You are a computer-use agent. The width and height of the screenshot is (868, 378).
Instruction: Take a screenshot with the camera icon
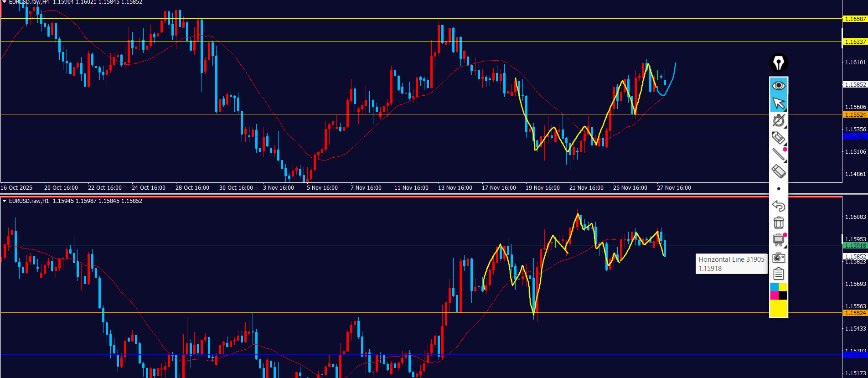click(779, 258)
